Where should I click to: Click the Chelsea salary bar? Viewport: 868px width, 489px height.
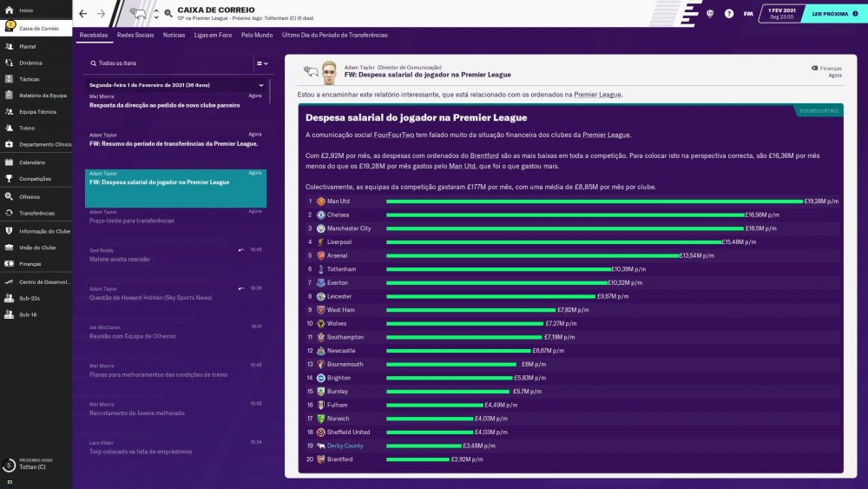pos(565,215)
